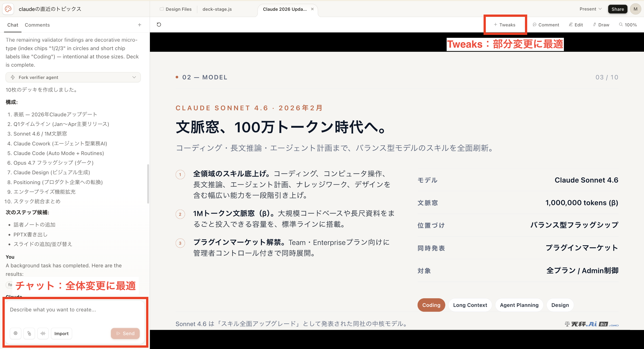Click list item Opus 4.7 フラッグシップ
Image resolution: width=644 pixels, height=349 pixels.
coord(53,163)
